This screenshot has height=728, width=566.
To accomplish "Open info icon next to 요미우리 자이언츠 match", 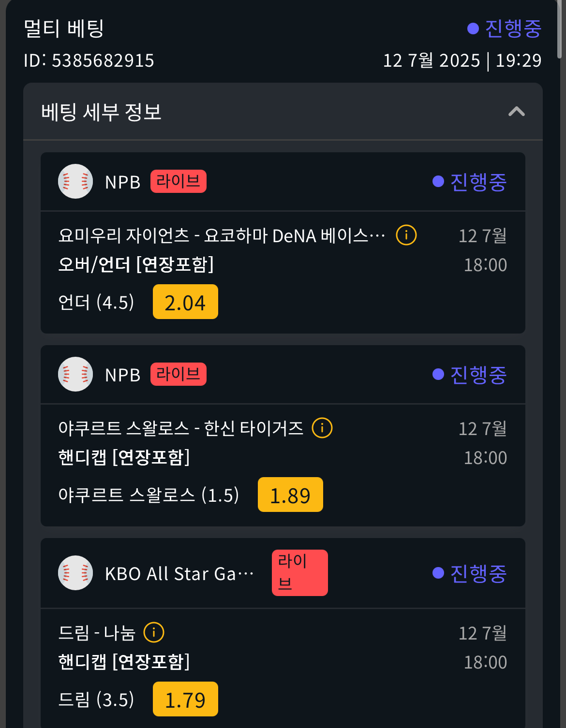I will [x=406, y=235].
